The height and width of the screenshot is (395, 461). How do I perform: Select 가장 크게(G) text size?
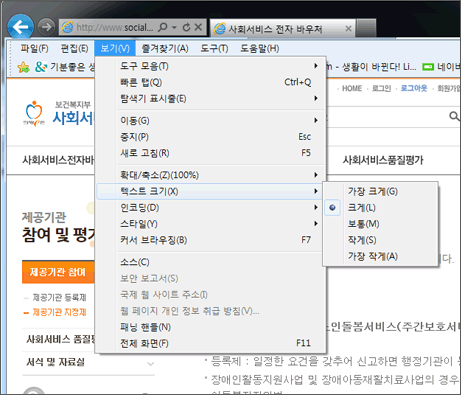pos(380,191)
